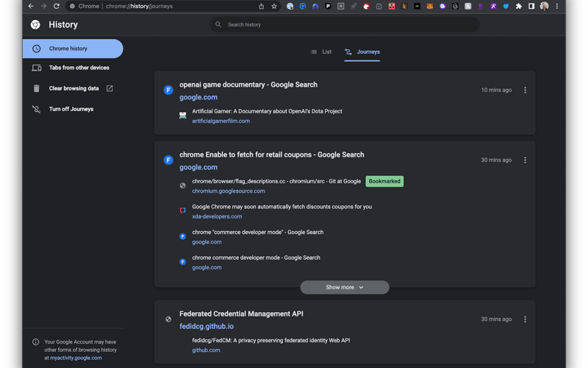The width and height of the screenshot is (588, 368).
Task: Select the Journeys tab
Action: coord(362,52)
